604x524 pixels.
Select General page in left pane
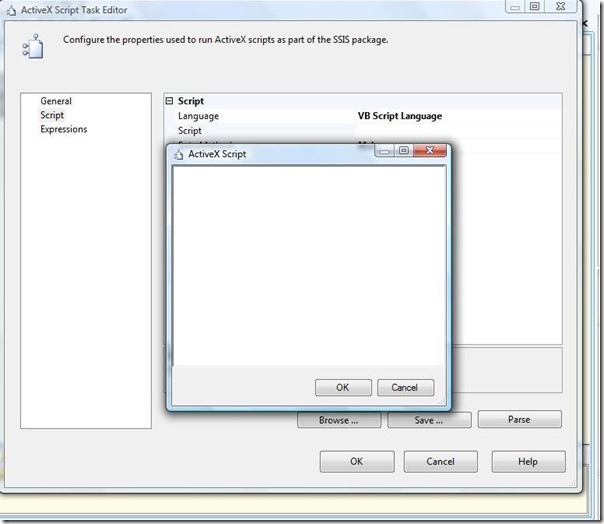(x=56, y=101)
